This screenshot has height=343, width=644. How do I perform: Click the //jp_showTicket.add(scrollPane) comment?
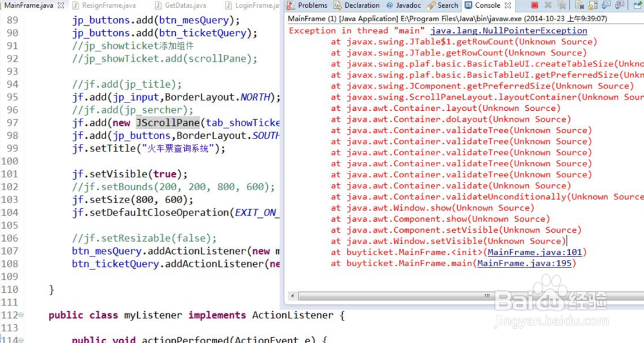pyautogui.click(x=165, y=59)
